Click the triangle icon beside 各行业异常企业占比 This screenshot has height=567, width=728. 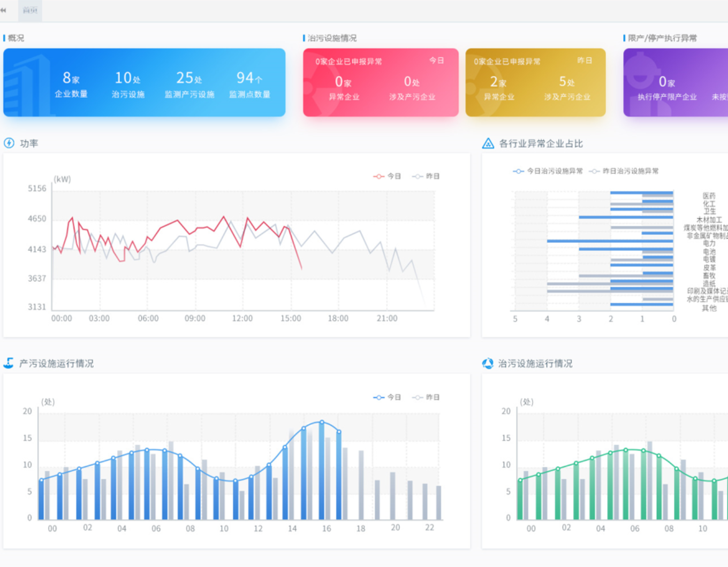click(488, 143)
